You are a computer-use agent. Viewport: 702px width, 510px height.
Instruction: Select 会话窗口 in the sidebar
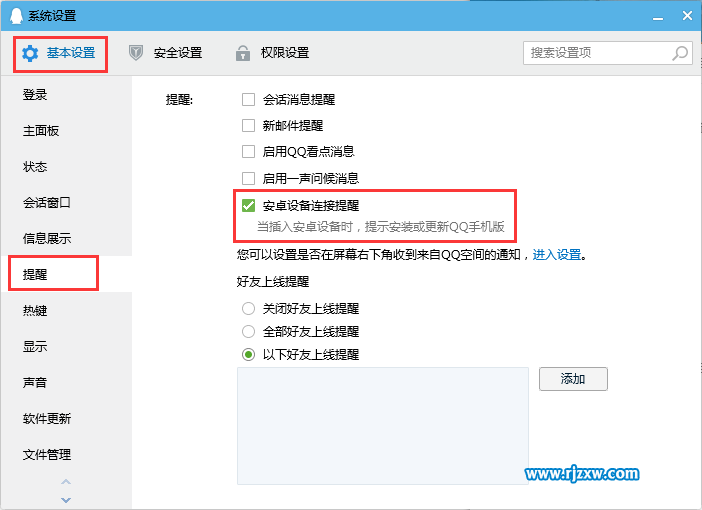(66, 202)
